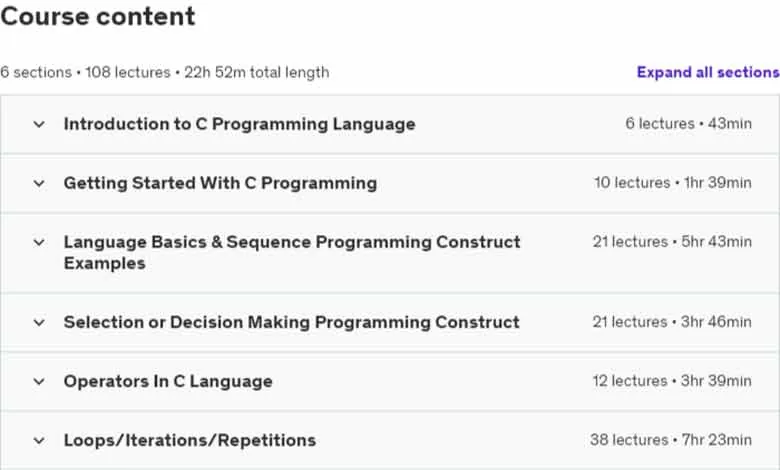Open Introduction to C Programming Language section title
The height and width of the screenshot is (470, 780).
pos(239,124)
